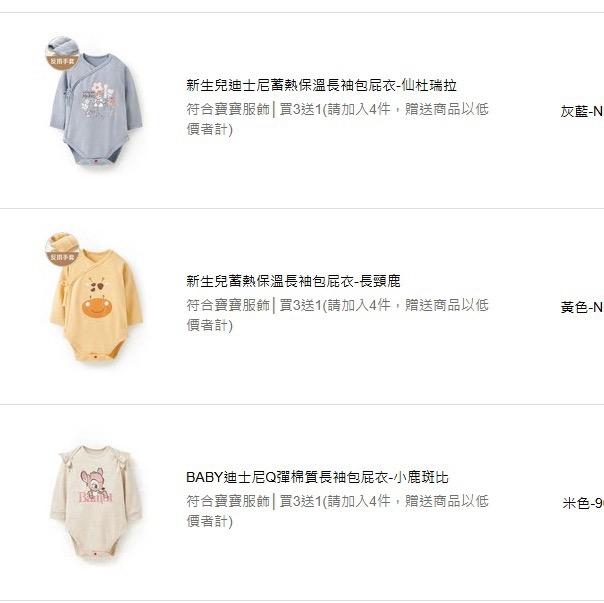Image resolution: width=604 pixels, height=603 pixels.
Task: Open the beige Bambi bodysuit thumbnail
Action: (96, 503)
